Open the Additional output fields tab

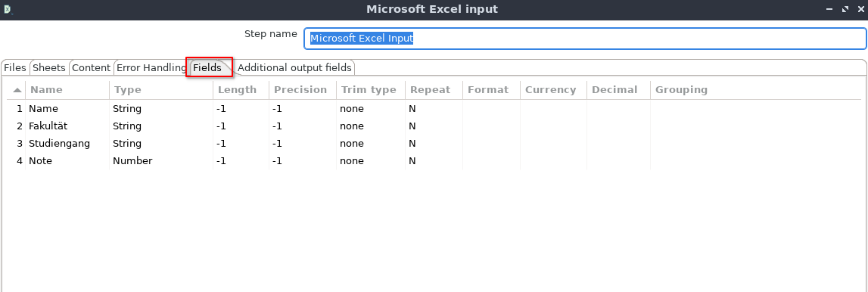[x=294, y=67]
